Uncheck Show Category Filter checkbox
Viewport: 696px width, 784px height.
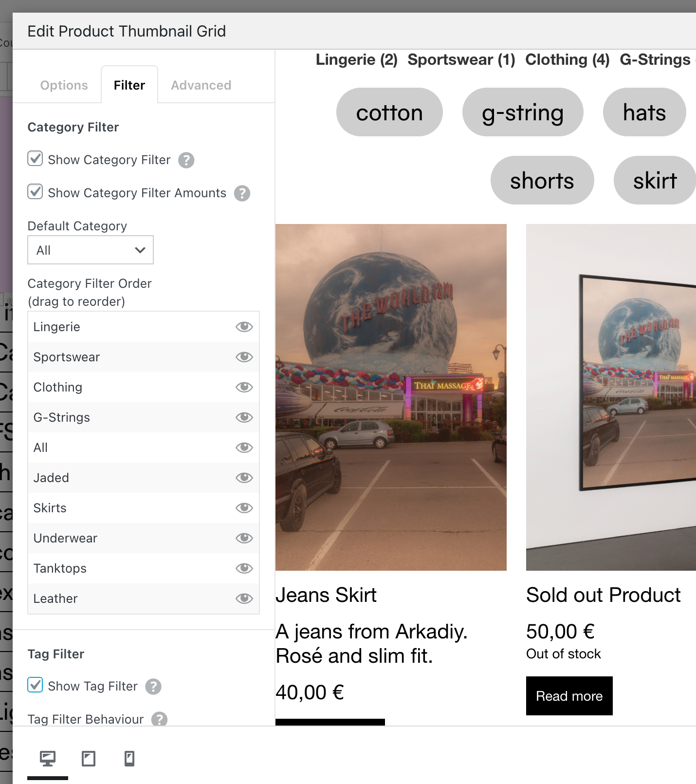pos(35,159)
